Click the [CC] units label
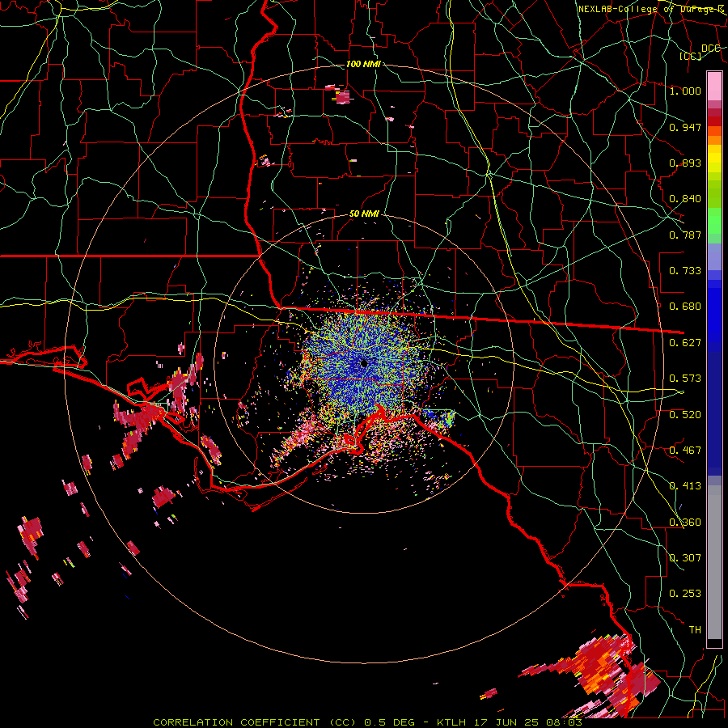Screen dimensions: 728x728 pos(691,56)
